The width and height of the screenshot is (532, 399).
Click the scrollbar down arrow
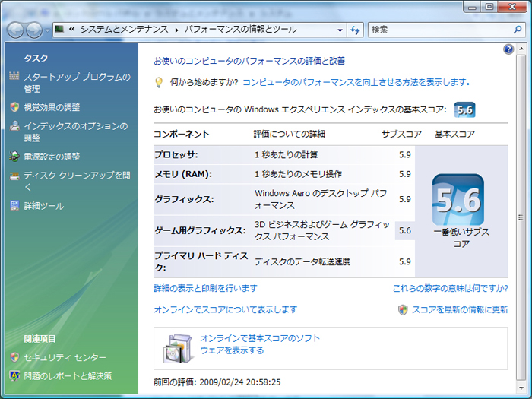pos(521,387)
